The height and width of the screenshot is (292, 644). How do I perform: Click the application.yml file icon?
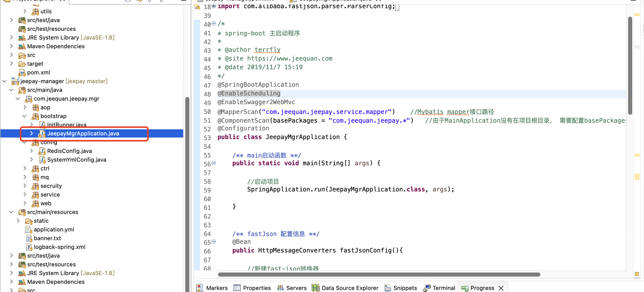point(28,229)
